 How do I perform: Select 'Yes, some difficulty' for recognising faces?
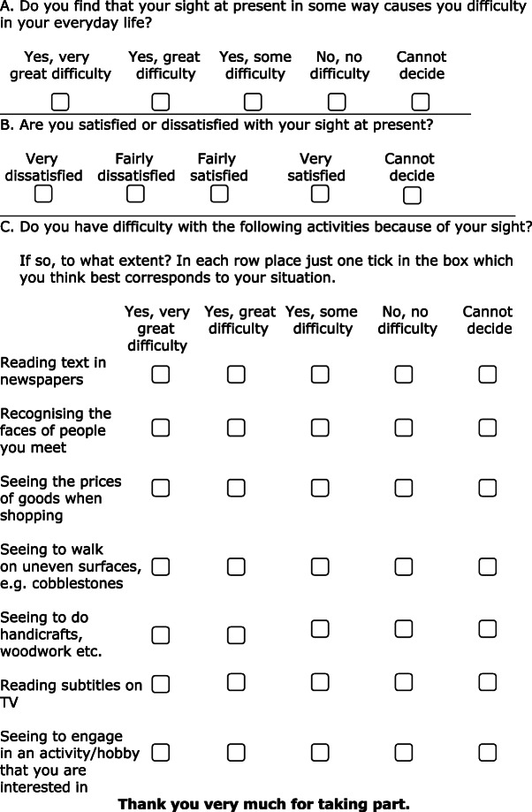click(x=320, y=428)
